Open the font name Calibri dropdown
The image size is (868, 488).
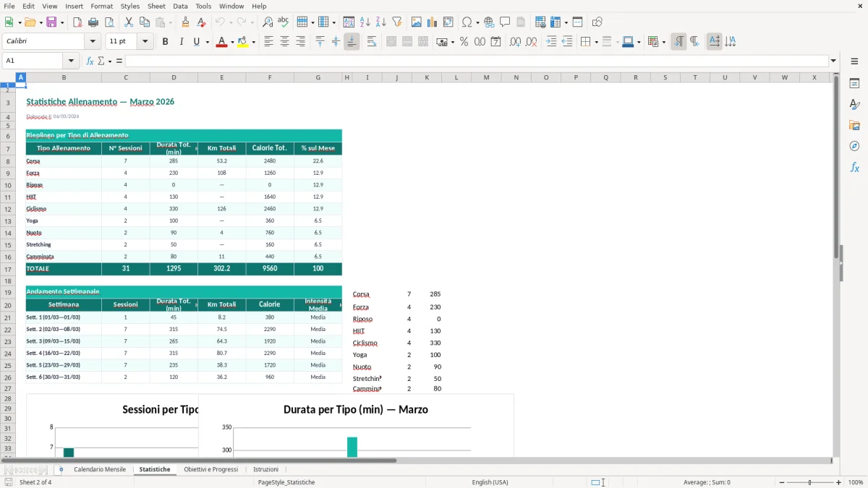coord(93,42)
